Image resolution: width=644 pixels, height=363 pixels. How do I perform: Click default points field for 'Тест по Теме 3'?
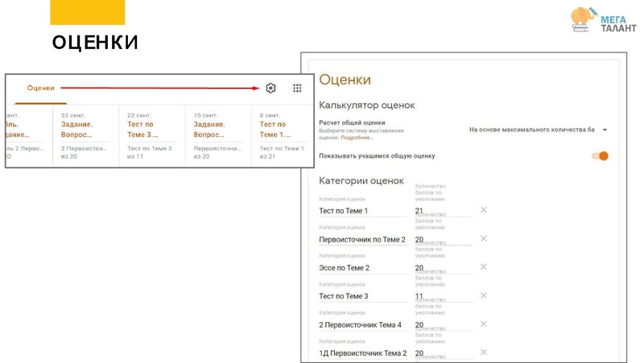(443, 296)
